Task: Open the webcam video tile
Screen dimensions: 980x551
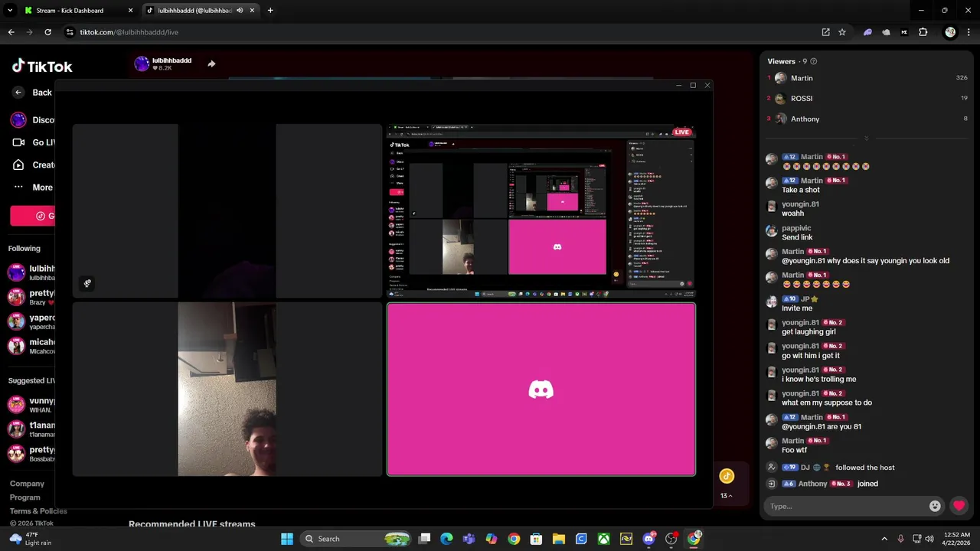Action: click(x=227, y=390)
